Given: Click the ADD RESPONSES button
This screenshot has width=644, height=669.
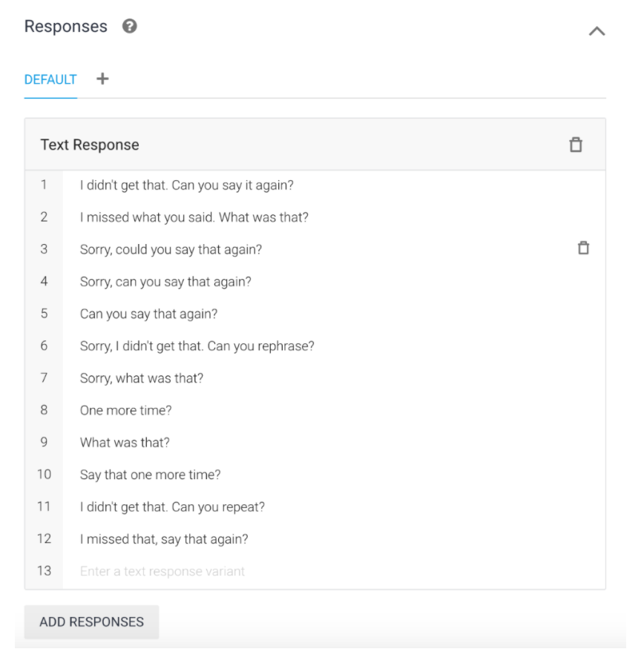Looking at the screenshot, I should coord(91,622).
